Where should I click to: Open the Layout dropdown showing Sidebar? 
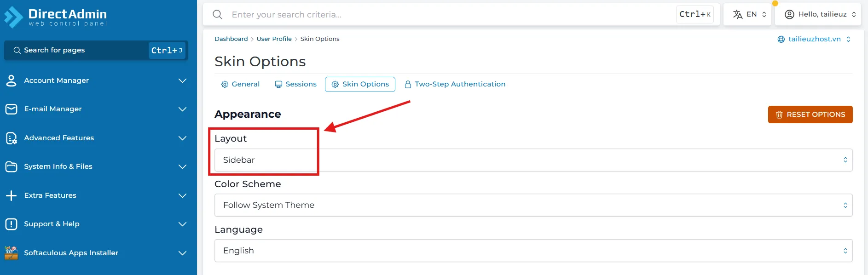[x=533, y=160]
